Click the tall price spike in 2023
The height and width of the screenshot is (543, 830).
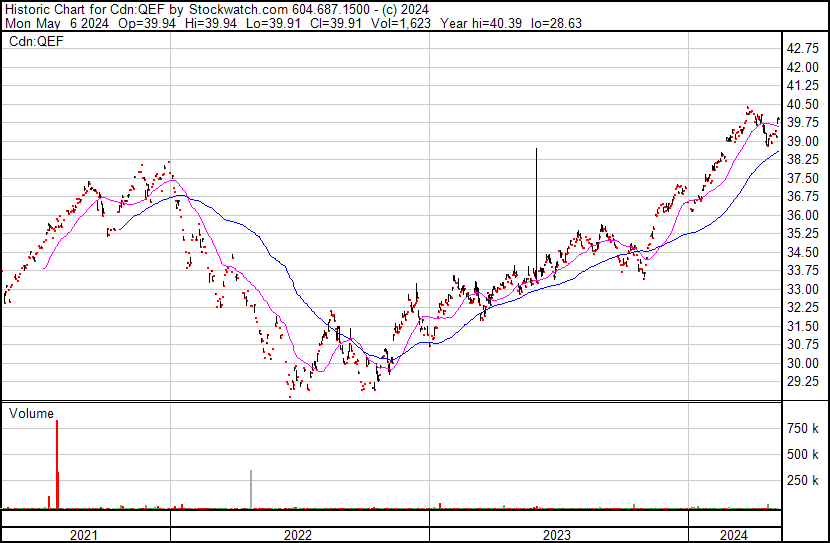(x=537, y=200)
